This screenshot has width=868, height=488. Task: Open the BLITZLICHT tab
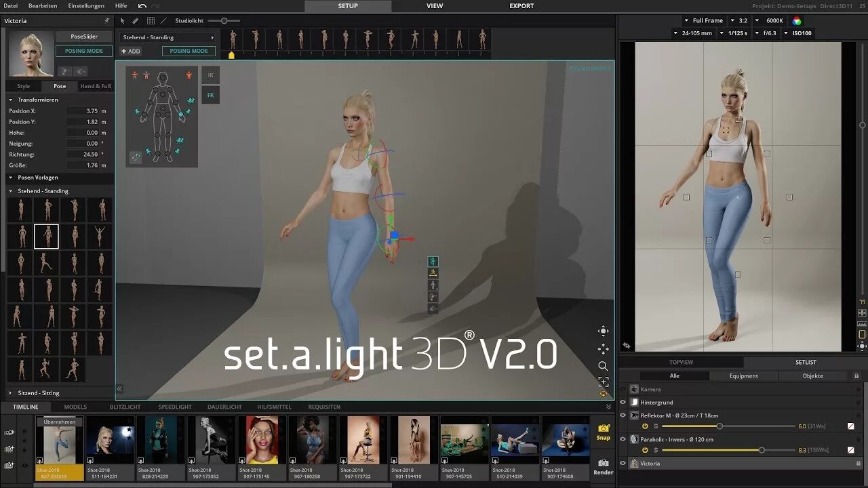[x=125, y=407]
